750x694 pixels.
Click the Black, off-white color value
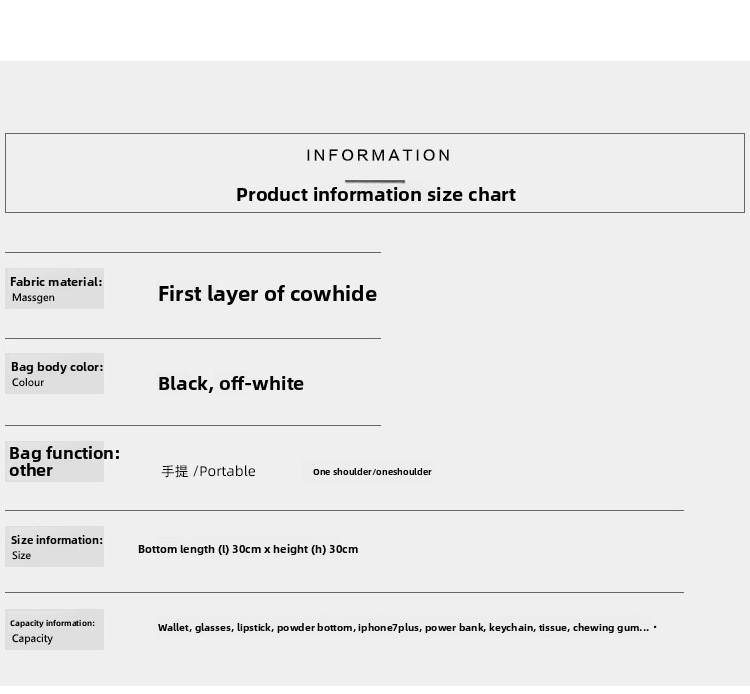coord(231,384)
